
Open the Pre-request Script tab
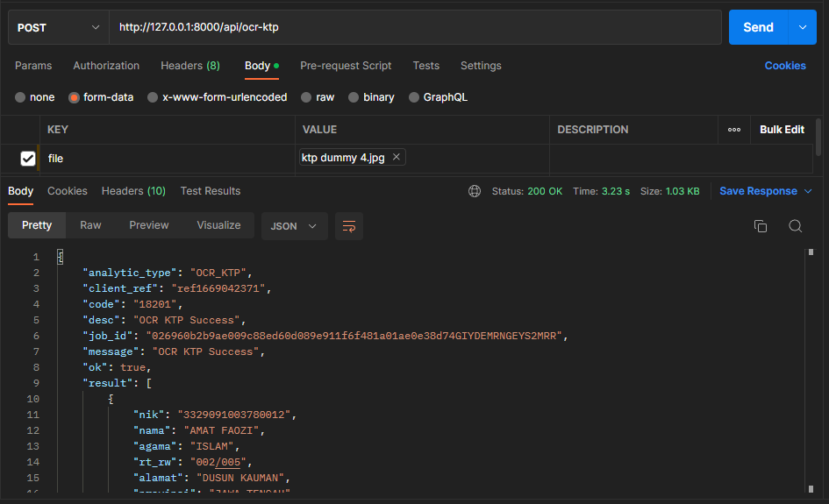[346, 66]
